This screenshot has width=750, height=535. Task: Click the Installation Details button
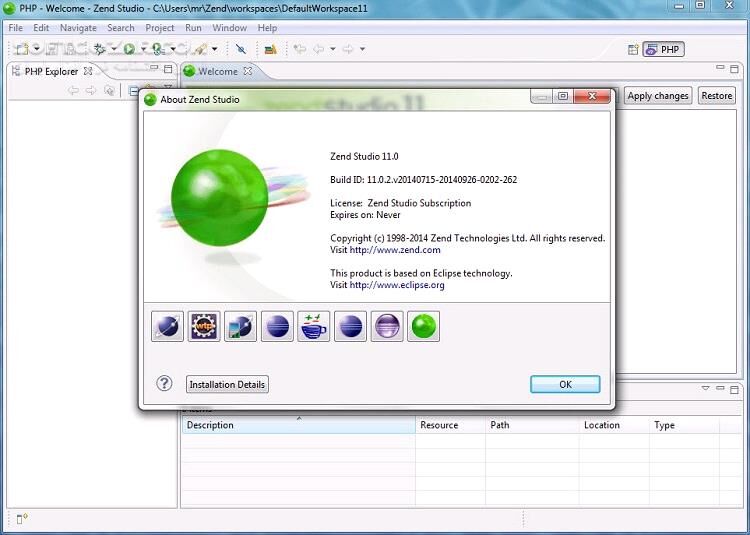click(x=227, y=384)
